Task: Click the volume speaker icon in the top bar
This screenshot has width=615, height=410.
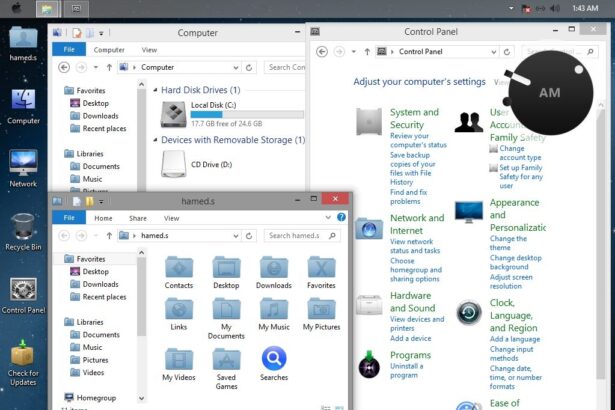Action: tap(555, 8)
